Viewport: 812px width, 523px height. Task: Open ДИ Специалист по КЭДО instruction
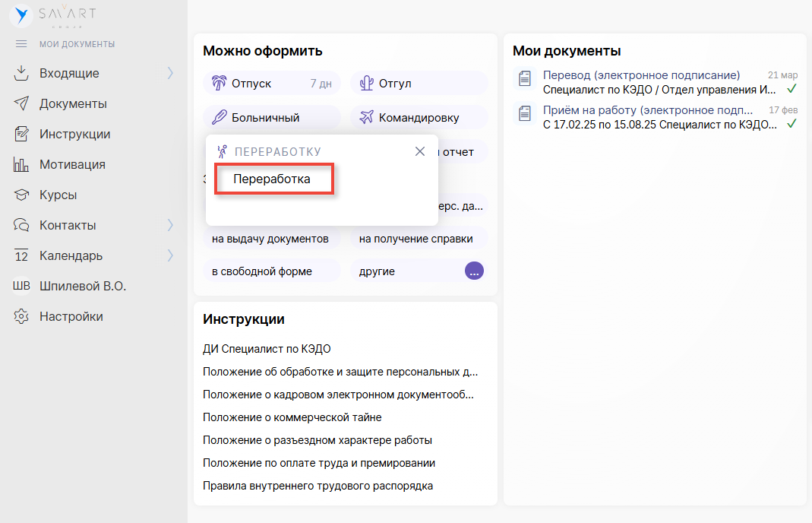point(267,349)
